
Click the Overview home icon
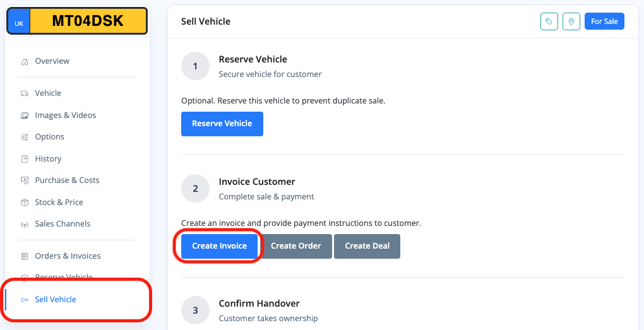click(25, 62)
